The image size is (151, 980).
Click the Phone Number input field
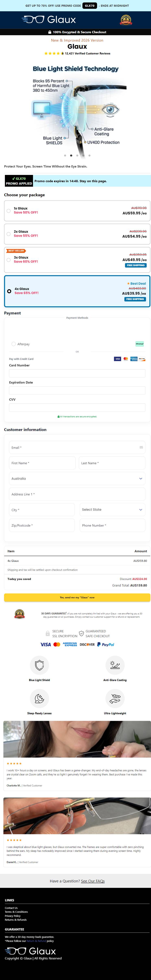(112, 525)
